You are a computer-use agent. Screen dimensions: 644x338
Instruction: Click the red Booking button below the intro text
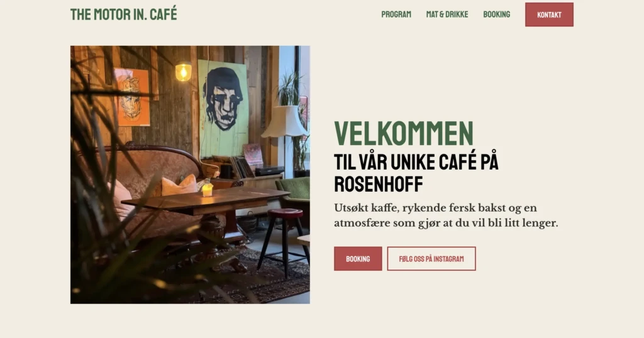tap(358, 259)
